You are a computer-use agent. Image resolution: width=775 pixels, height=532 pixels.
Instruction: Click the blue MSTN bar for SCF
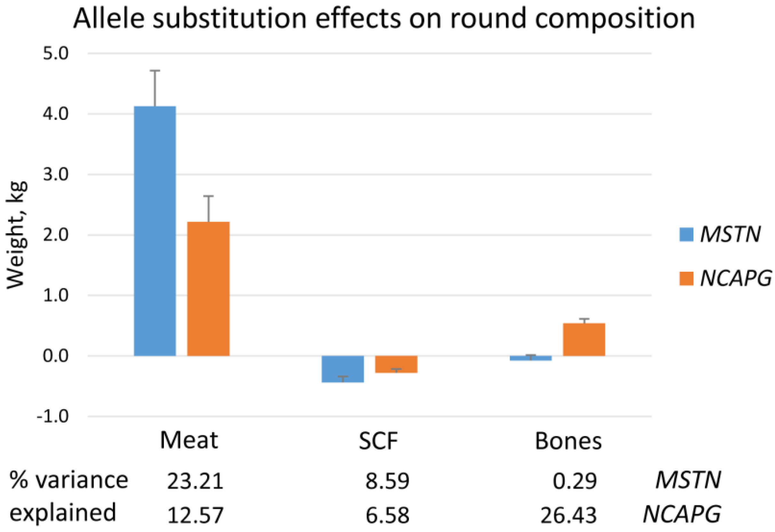click(342, 369)
